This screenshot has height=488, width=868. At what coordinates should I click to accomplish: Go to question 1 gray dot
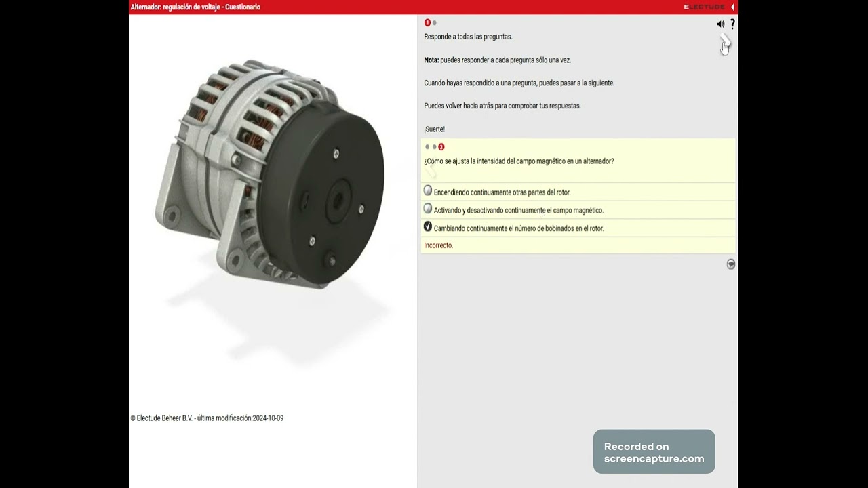(427, 147)
